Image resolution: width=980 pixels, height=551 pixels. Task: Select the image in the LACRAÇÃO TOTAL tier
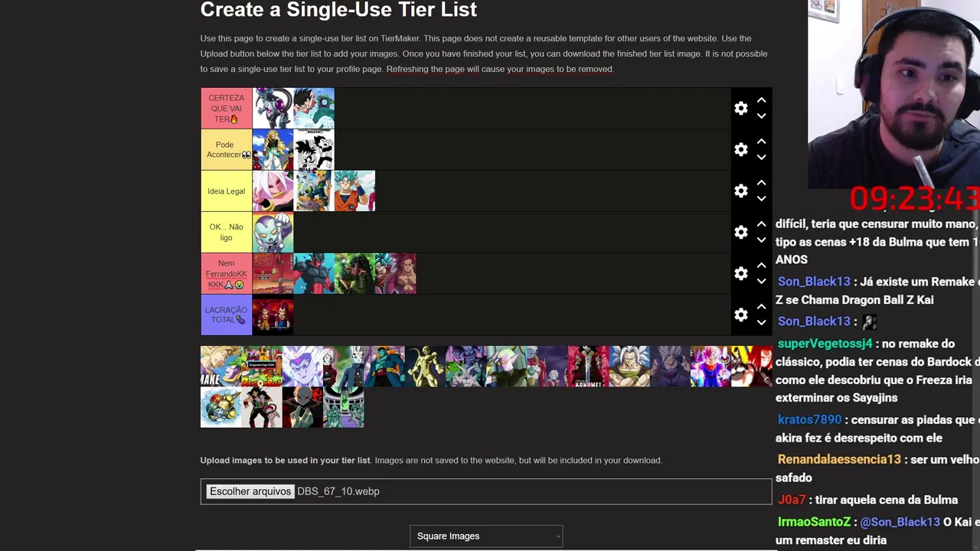(273, 315)
